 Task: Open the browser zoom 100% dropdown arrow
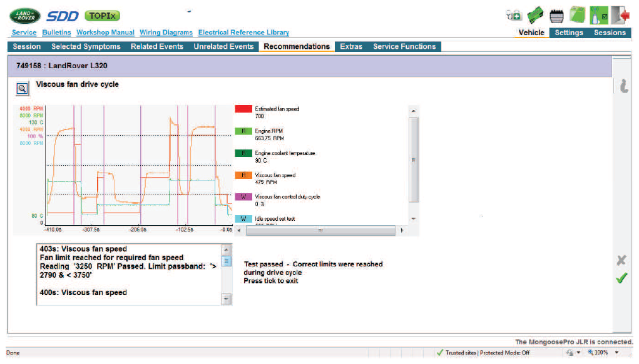[616, 353]
